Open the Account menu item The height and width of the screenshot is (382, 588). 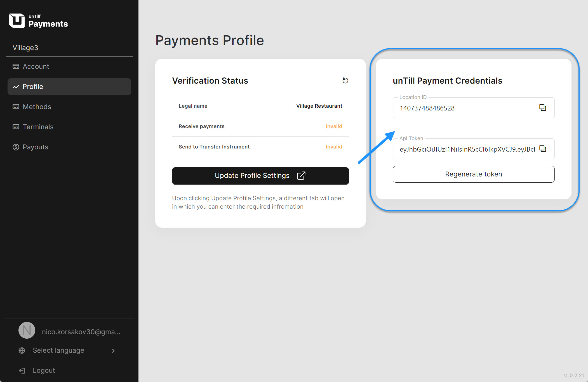click(x=36, y=67)
